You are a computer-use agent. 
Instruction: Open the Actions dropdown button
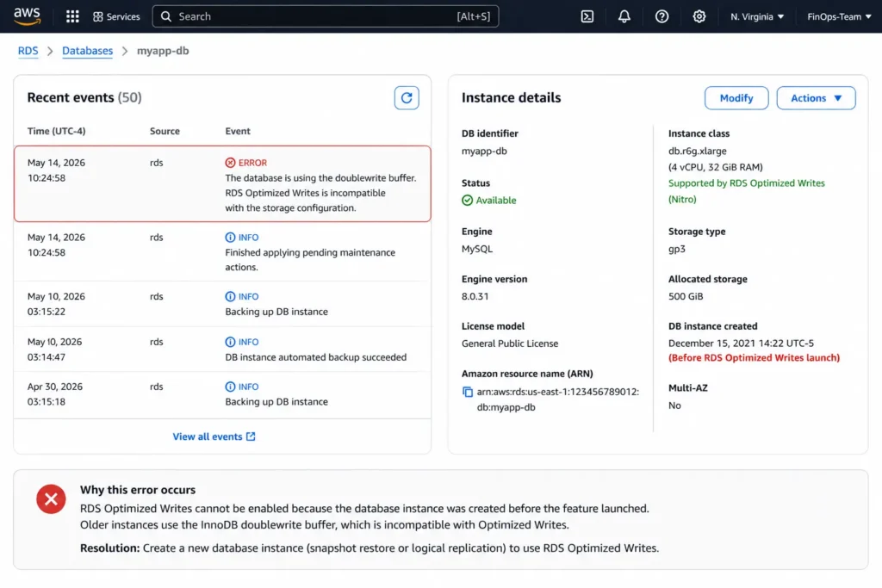[x=816, y=98]
